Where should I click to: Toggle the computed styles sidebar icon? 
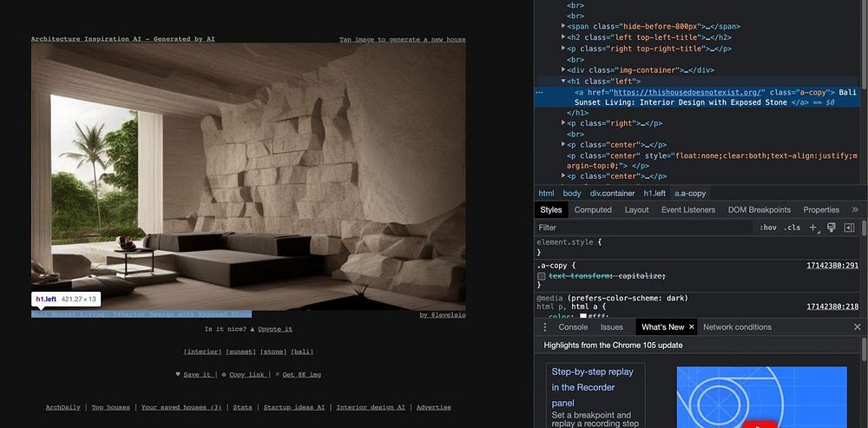click(849, 227)
